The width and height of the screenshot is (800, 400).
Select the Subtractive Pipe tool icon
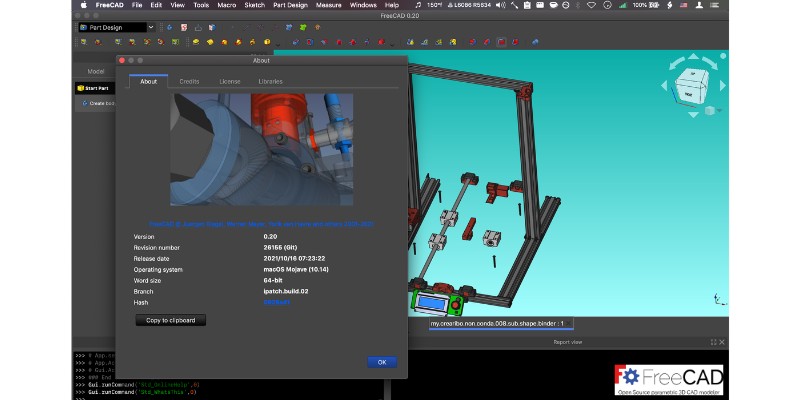click(x=353, y=42)
